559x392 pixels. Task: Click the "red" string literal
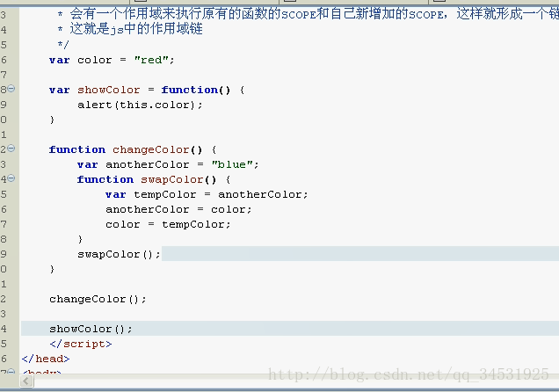click(x=151, y=60)
